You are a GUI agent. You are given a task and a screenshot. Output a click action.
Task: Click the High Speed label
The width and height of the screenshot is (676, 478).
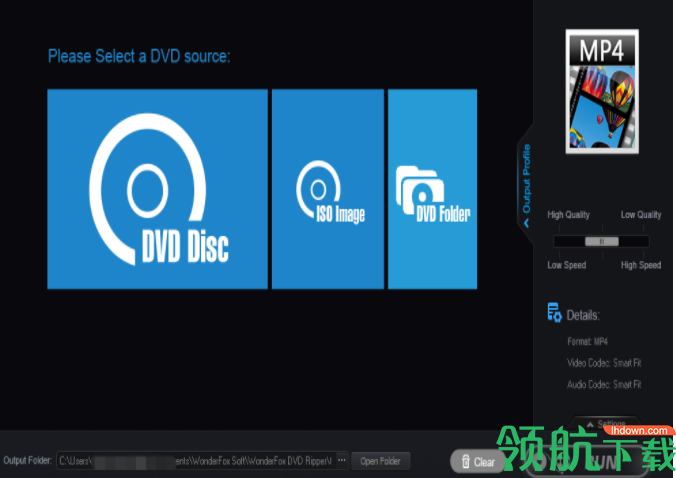(641, 265)
